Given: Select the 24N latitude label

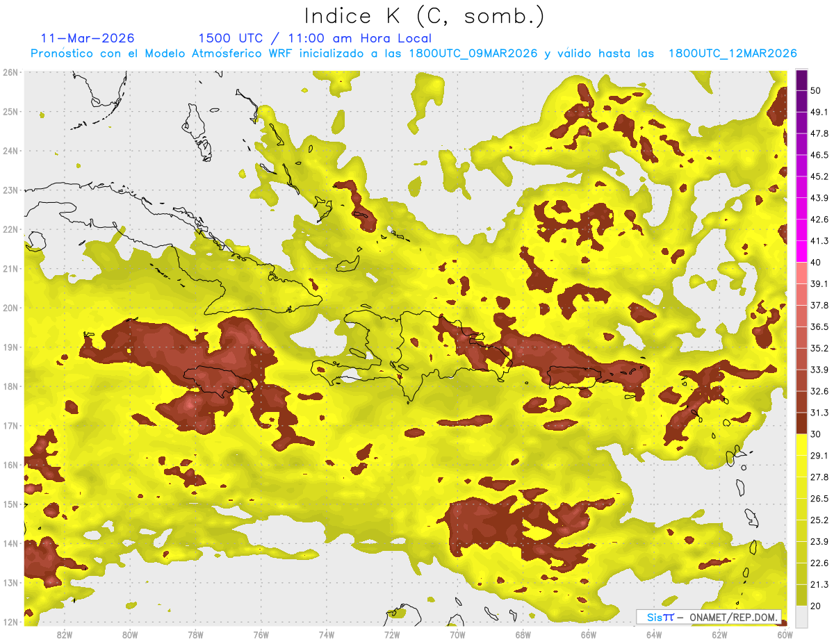Looking at the screenshot, I should coord(11,151).
